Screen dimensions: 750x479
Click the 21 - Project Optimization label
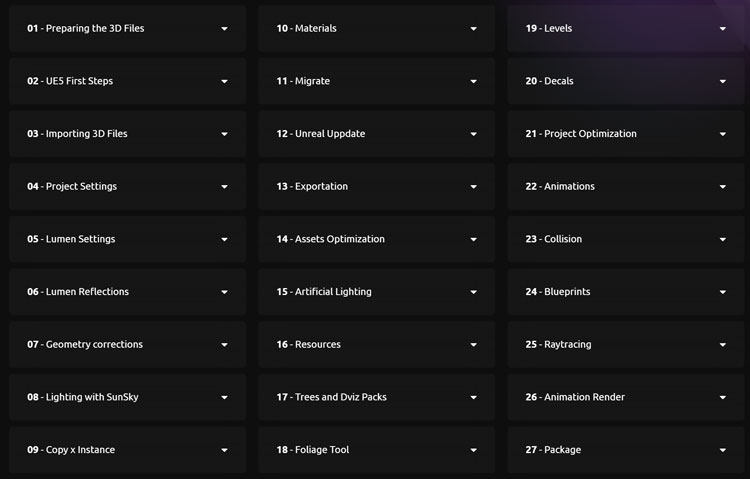(x=581, y=134)
